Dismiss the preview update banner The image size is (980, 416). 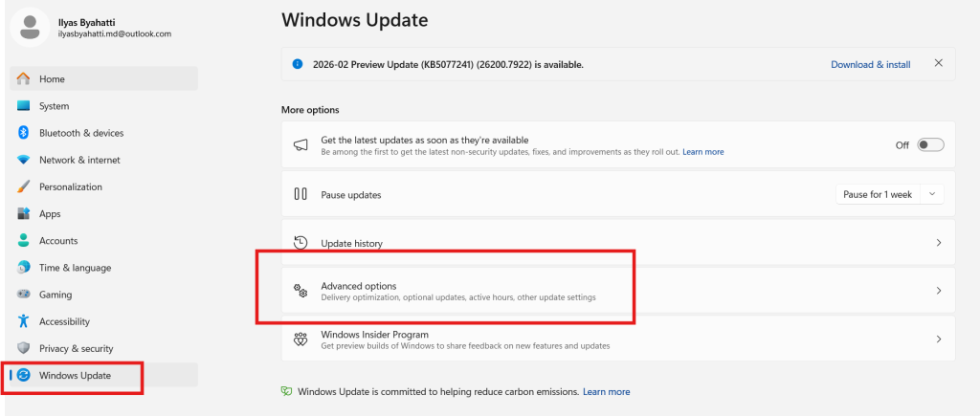(x=938, y=63)
